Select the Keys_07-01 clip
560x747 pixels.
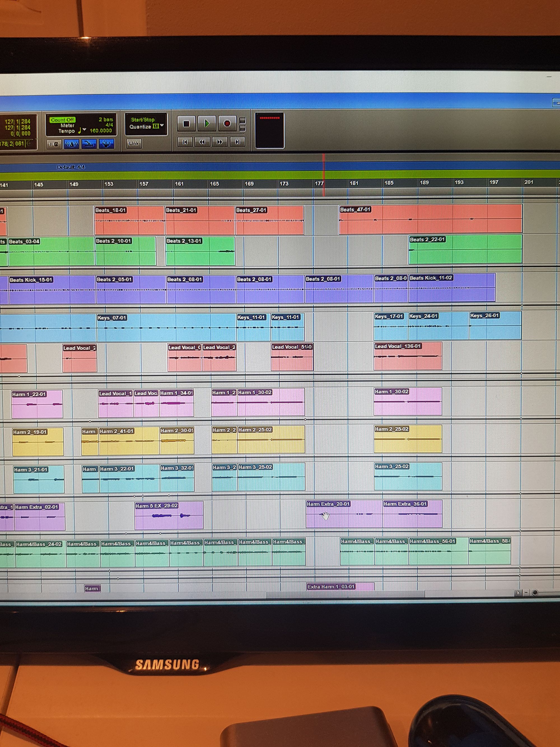[x=166, y=328]
